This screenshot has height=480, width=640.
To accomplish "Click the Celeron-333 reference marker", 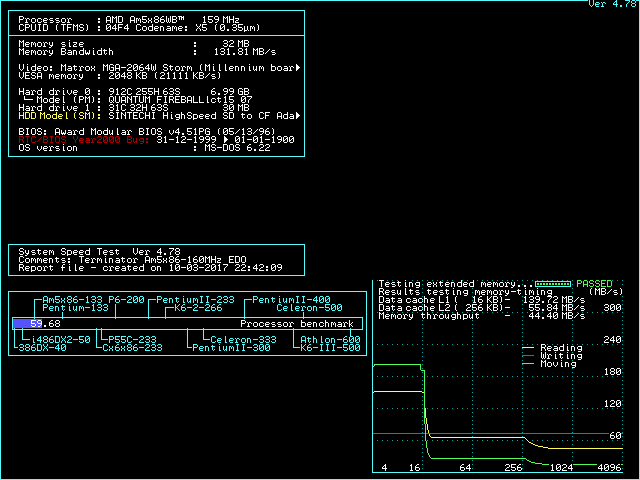I will click(x=243, y=340).
